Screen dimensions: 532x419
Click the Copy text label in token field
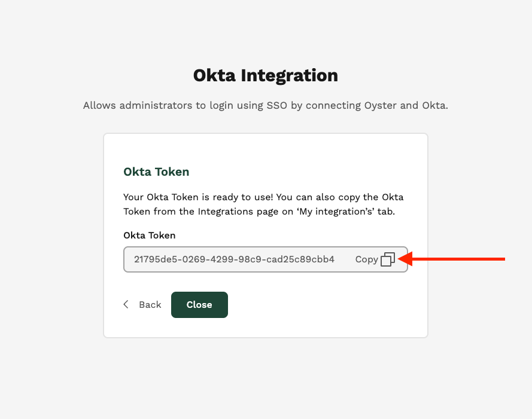click(x=366, y=259)
